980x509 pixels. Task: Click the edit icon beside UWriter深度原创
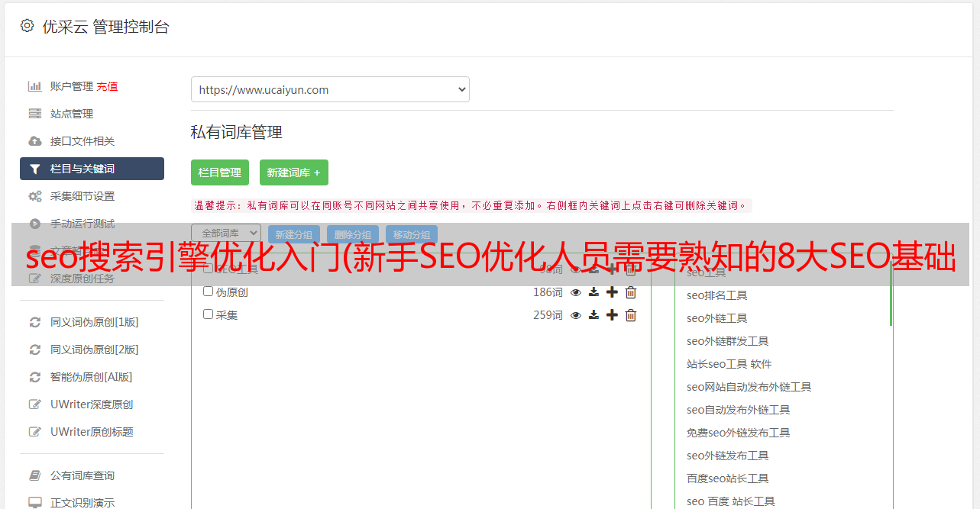pos(35,404)
